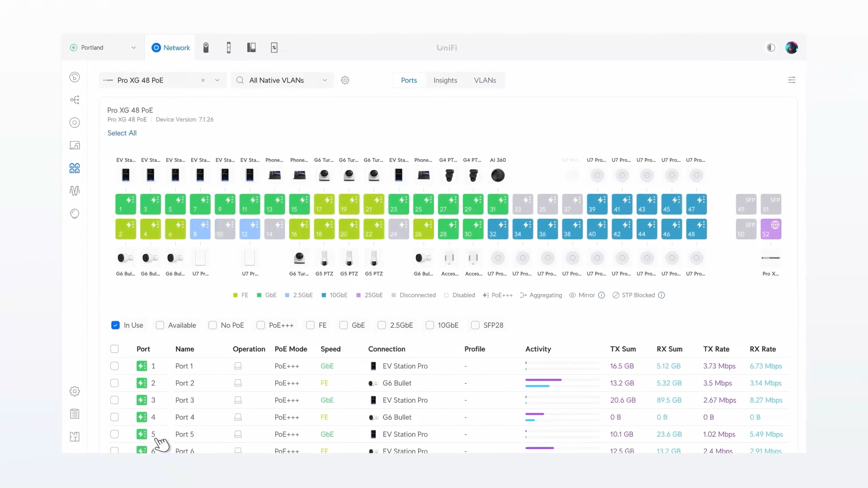Open the System Log sidebar icon
Screen dimensions: 868x488
pyautogui.click(x=75, y=414)
